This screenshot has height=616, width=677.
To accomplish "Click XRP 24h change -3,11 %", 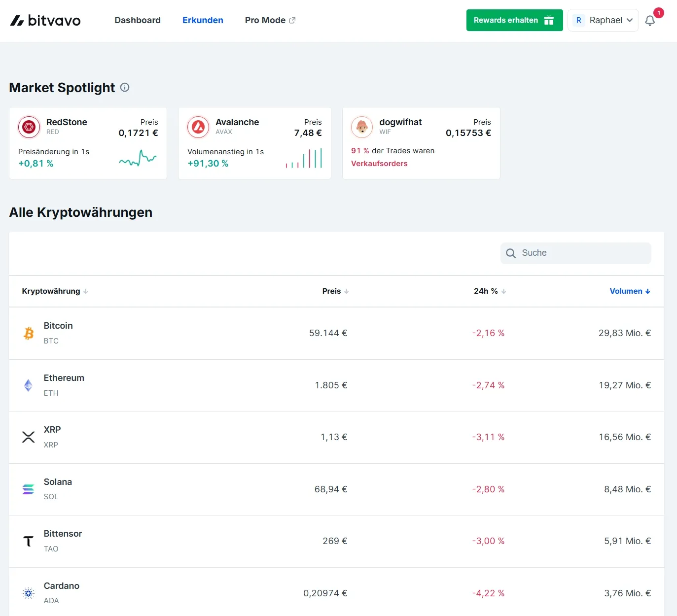I will (x=489, y=437).
